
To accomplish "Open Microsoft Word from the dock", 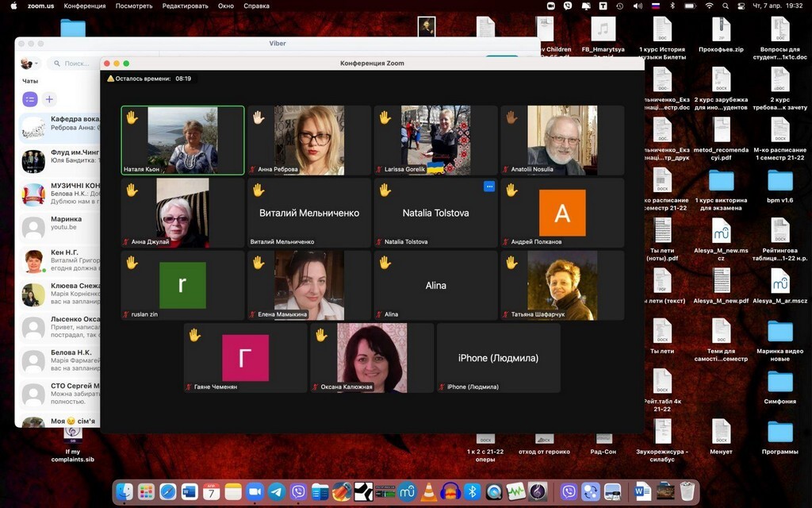I will click(190, 491).
